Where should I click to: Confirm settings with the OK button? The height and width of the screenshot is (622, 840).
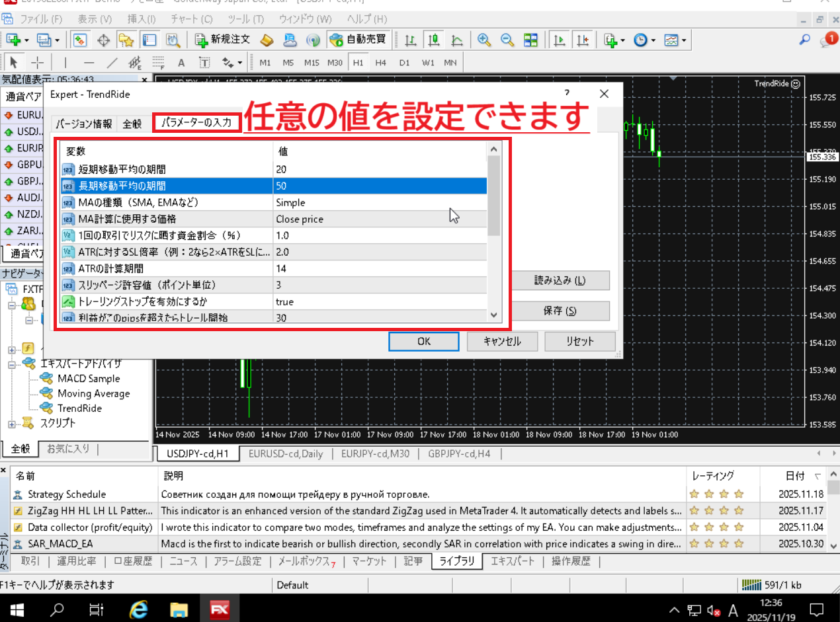423,341
